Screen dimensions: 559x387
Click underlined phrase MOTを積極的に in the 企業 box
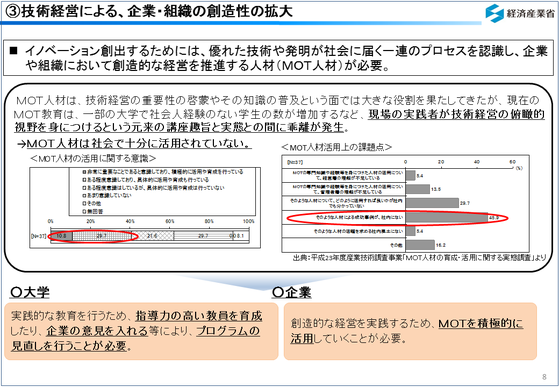pos(481,324)
